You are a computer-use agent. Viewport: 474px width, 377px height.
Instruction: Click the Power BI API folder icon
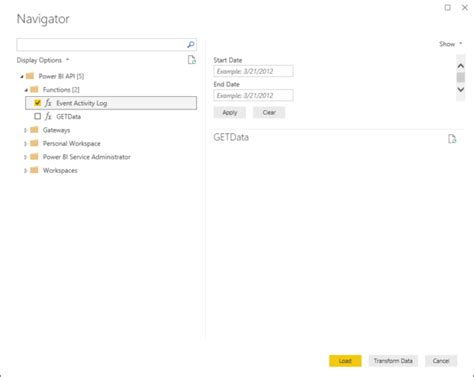(x=30, y=76)
